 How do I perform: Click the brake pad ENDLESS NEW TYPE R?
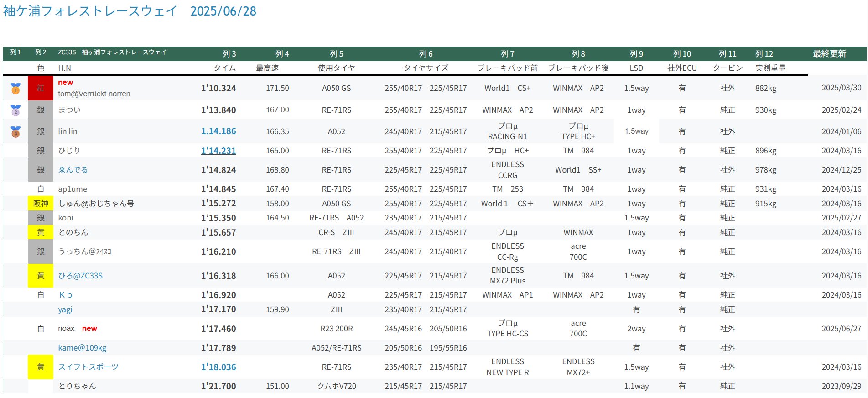point(508,367)
